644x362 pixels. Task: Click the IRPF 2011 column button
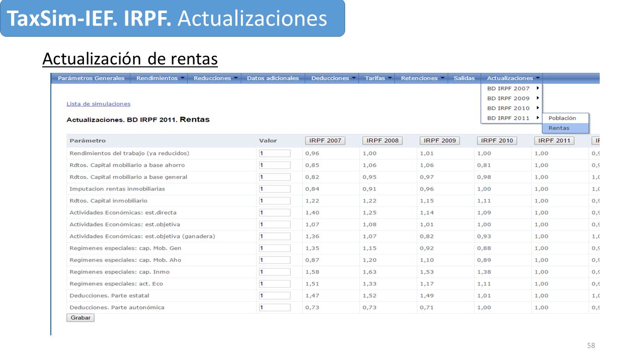554,141
